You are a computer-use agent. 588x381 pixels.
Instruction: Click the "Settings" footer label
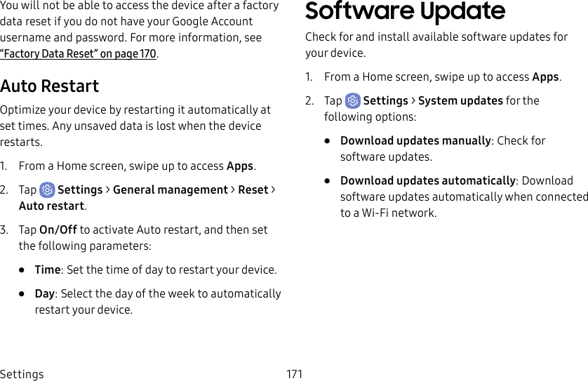coord(22,374)
